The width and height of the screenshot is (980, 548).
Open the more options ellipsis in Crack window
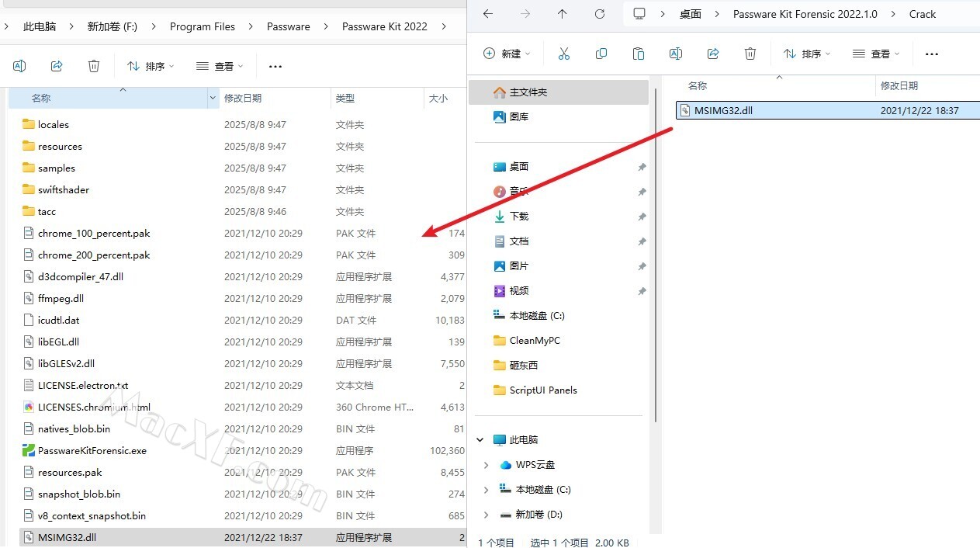coord(932,54)
